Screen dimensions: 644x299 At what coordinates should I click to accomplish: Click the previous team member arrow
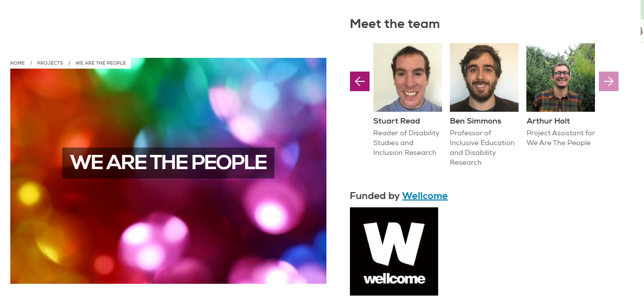pos(359,81)
